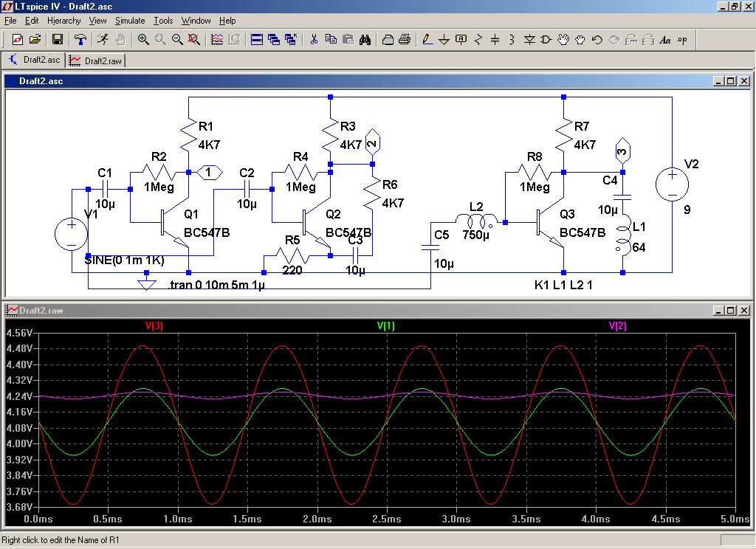
Task: Click the 750µ value of L2
Action: [476, 235]
